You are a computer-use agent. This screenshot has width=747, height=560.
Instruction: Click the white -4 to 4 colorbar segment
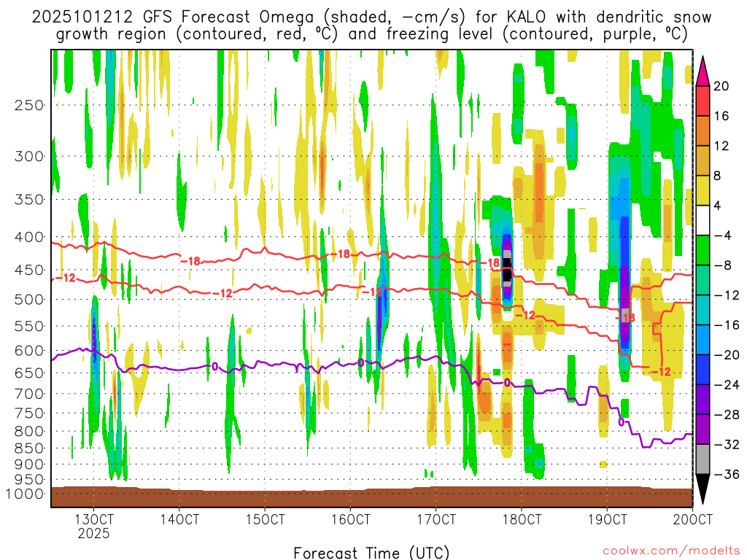[703, 220]
